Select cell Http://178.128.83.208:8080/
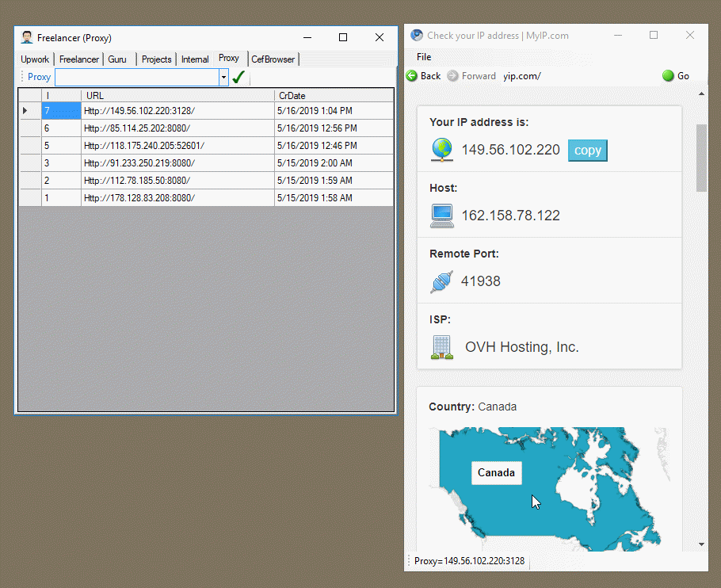Image resolution: width=721 pixels, height=588 pixels. pyautogui.click(x=178, y=198)
